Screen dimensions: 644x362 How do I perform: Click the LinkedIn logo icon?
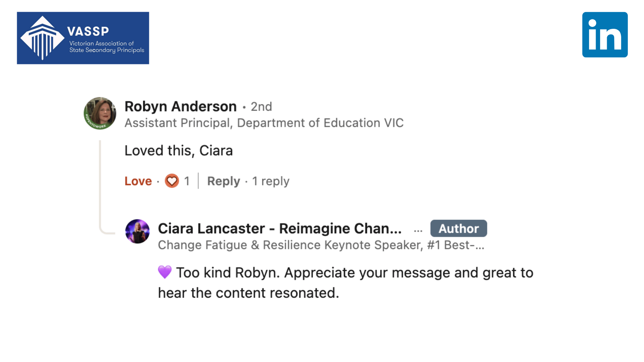coord(605,35)
